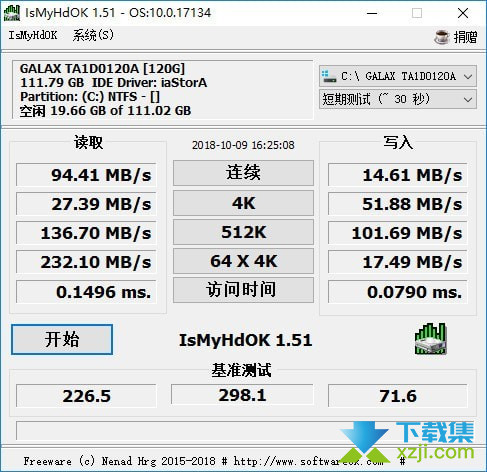The height and width of the screenshot is (472, 487).
Task: Click the IsMyHdOK title bar app icon
Action: [x=11, y=13]
